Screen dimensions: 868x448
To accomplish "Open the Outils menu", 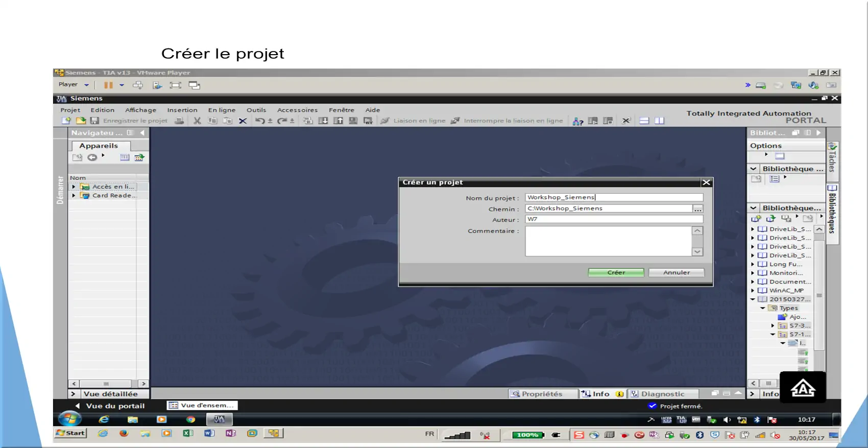I will point(256,110).
